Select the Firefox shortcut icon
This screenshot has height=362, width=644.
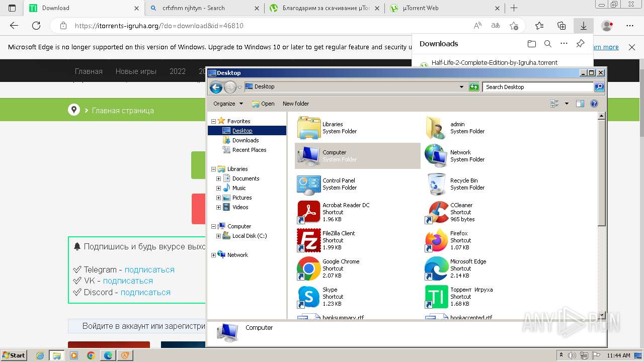pyautogui.click(x=436, y=240)
